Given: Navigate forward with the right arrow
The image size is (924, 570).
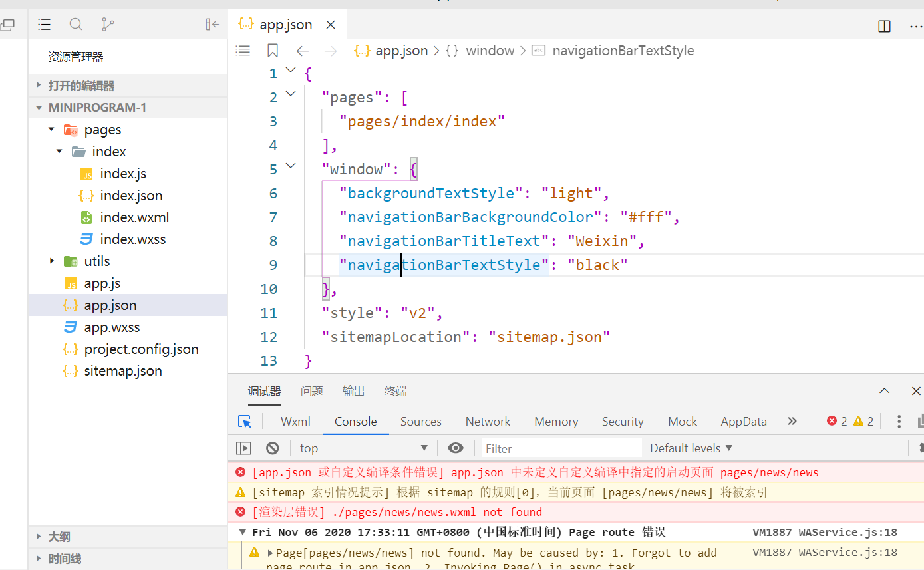Looking at the screenshot, I should pyautogui.click(x=331, y=51).
